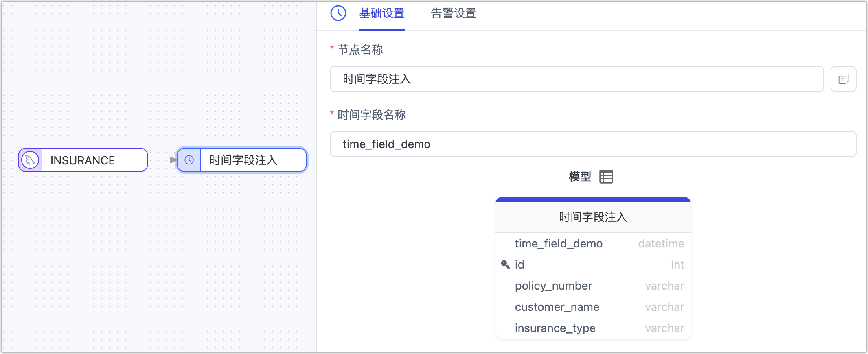Click the MySQL dolphin icon on INSURANCE node

click(30, 160)
